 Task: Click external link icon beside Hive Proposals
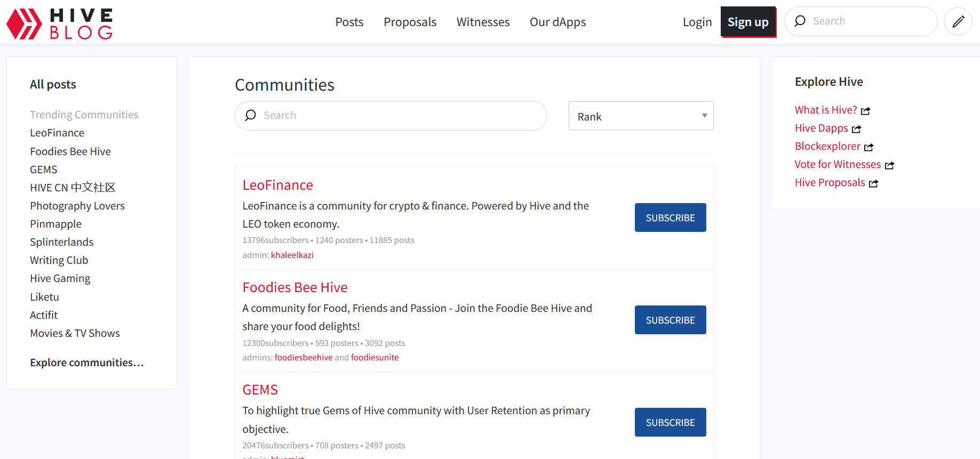pos(873,183)
